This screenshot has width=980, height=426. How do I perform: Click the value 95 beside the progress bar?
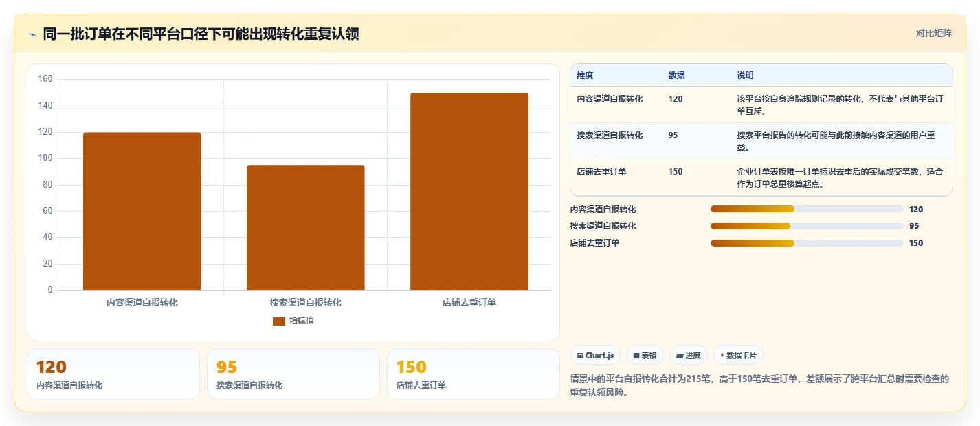[x=914, y=226]
